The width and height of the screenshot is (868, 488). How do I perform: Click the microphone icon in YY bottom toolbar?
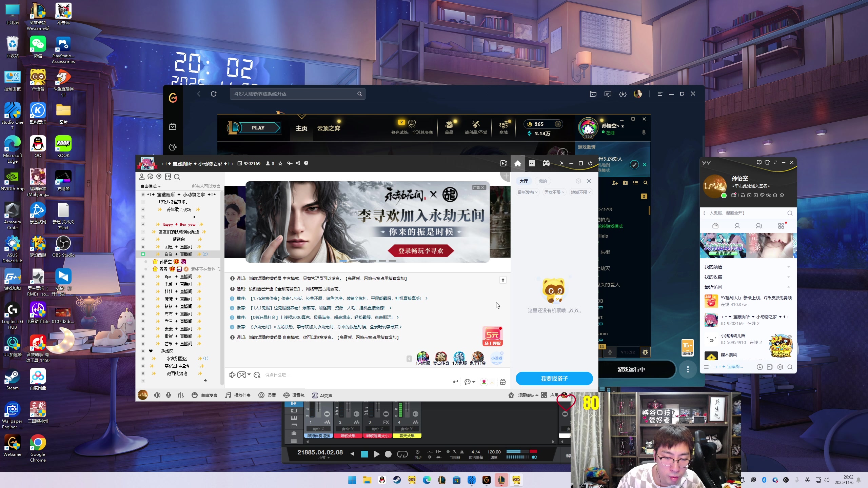tap(169, 395)
